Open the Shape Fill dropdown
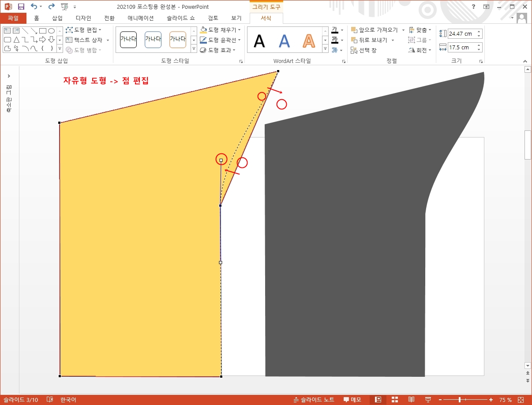The image size is (532, 405). pyautogui.click(x=220, y=30)
